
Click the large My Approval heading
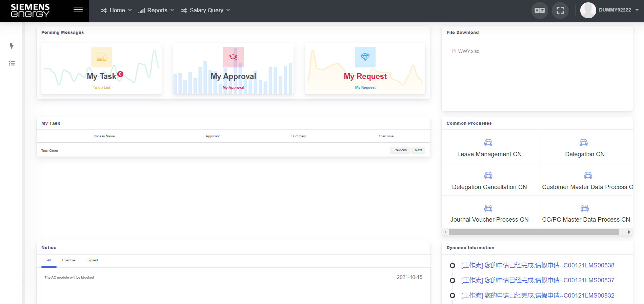(x=233, y=76)
